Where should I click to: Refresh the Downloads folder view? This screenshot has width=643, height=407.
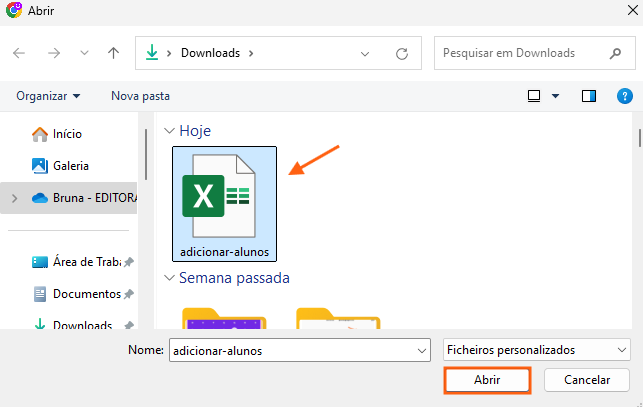coord(402,53)
